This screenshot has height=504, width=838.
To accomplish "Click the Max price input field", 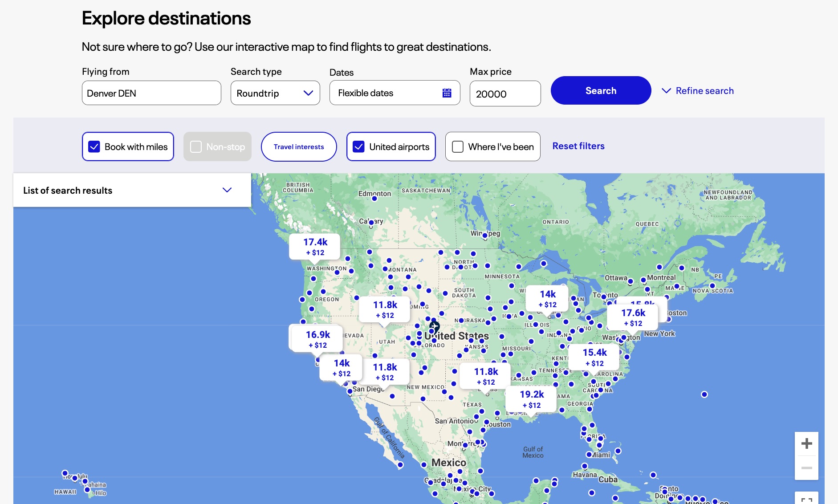I will point(505,93).
